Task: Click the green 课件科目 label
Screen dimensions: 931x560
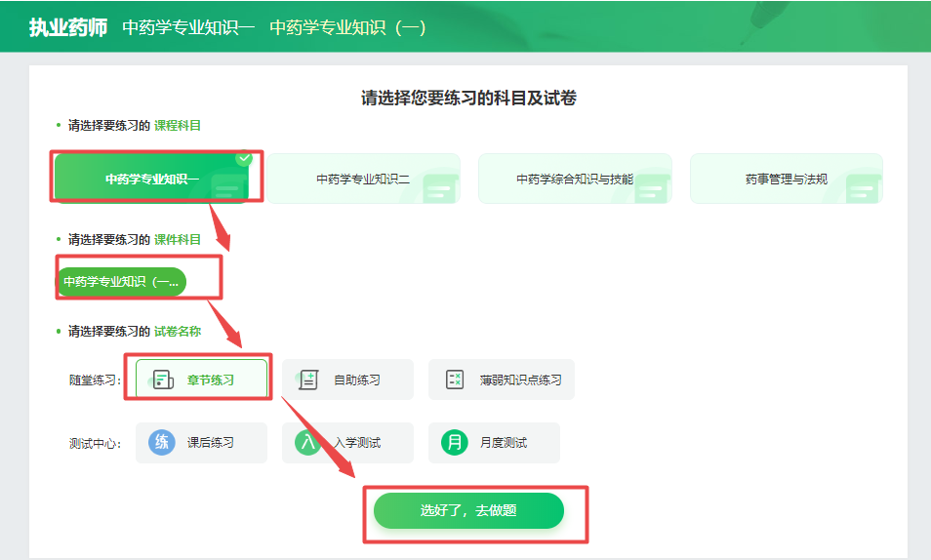Action: click(x=178, y=239)
